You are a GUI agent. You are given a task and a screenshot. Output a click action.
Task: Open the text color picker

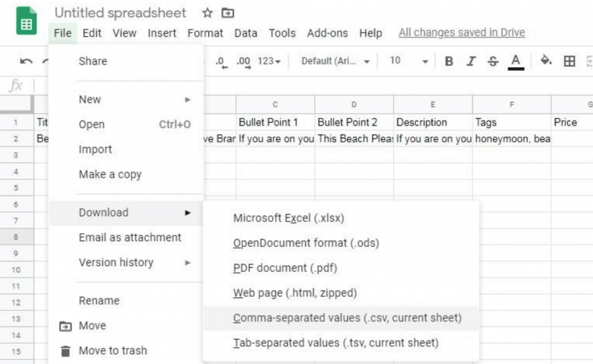tap(515, 62)
